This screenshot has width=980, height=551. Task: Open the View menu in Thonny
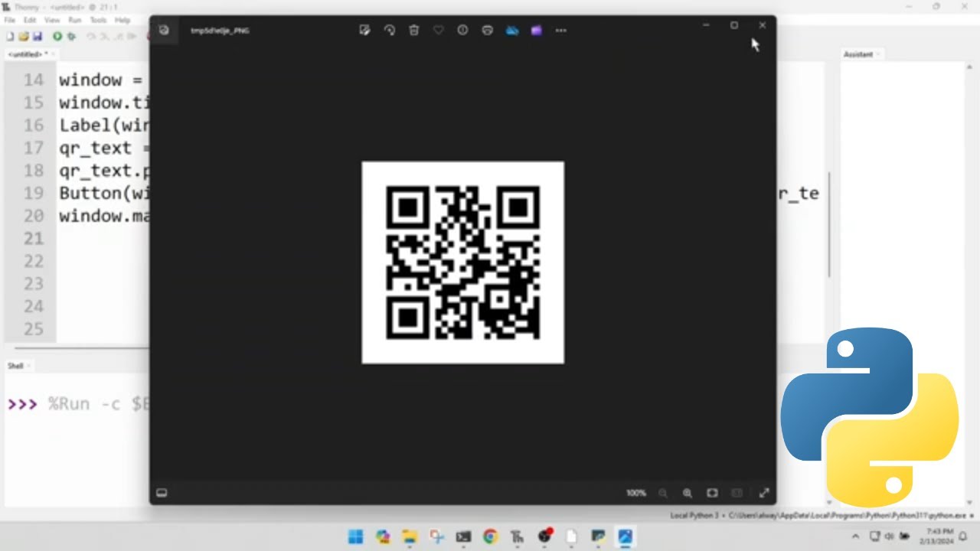52,20
